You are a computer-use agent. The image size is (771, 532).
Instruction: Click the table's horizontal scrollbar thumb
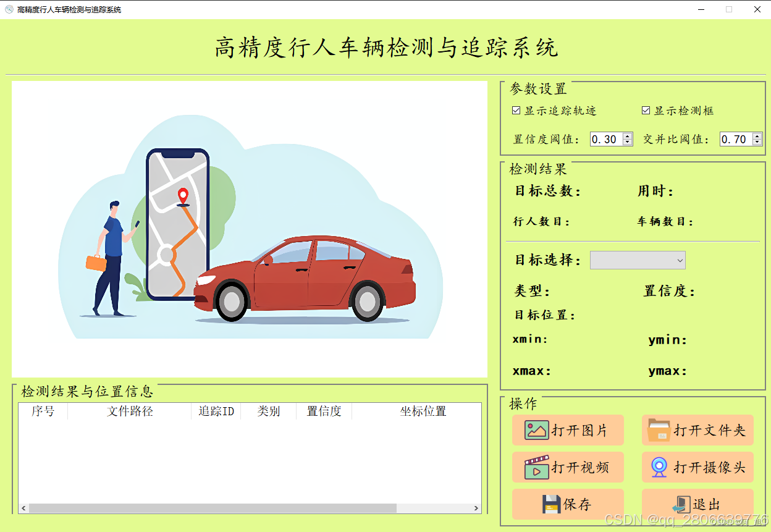click(213, 508)
